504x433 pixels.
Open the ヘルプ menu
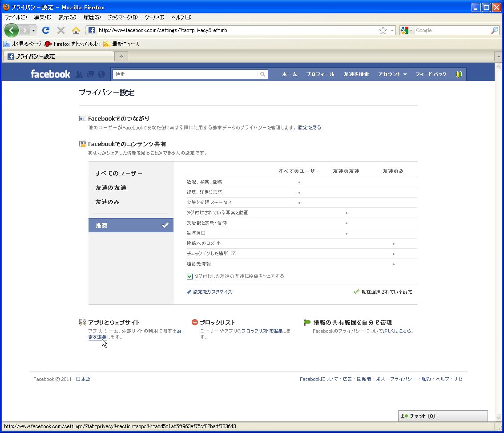pyautogui.click(x=181, y=17)
